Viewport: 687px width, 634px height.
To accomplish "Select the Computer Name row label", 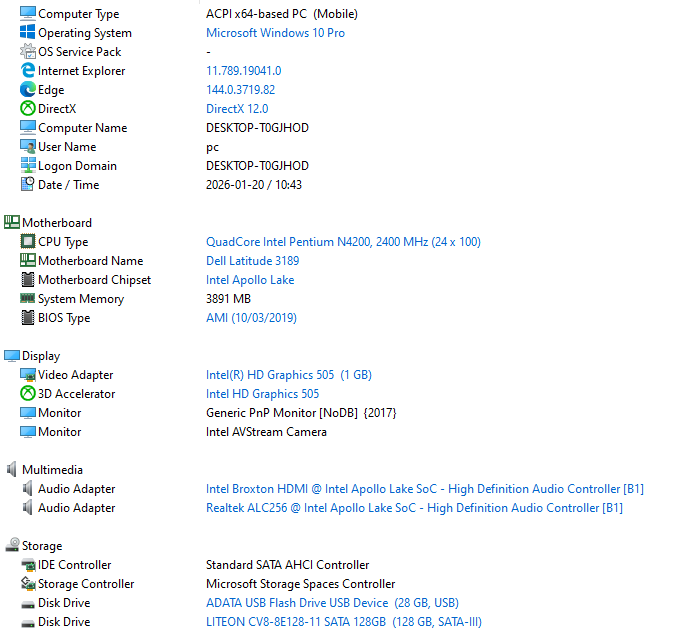I will 82,128.
